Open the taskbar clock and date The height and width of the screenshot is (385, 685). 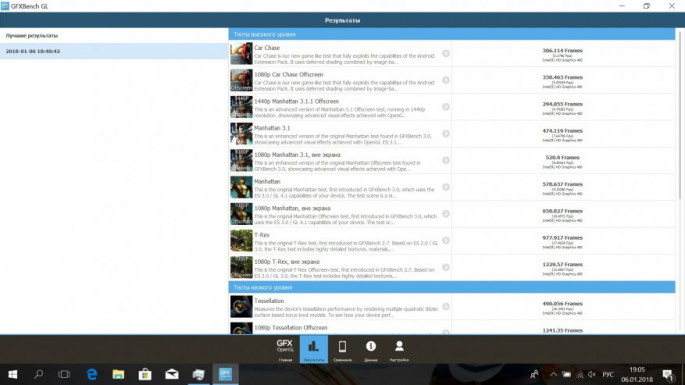(x=637, y=375)
